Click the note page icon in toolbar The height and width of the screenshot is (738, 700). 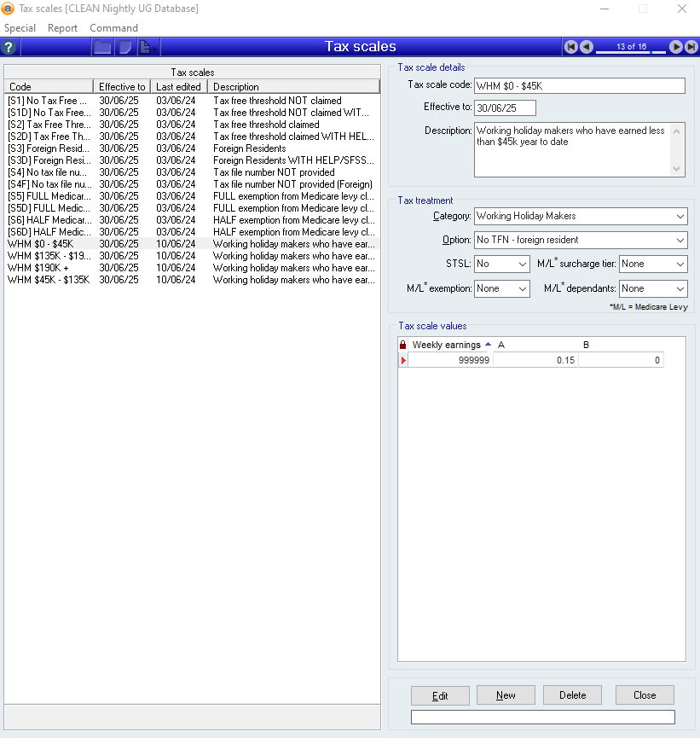[124, 47]
